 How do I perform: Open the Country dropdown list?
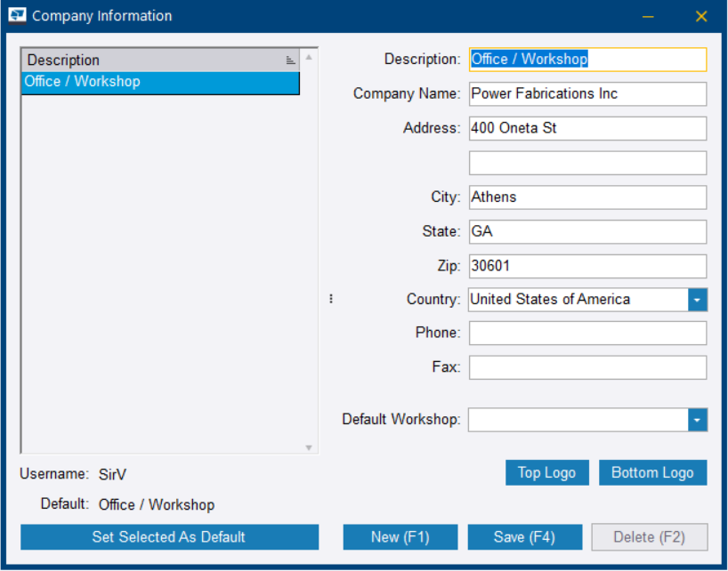pyautogui.click(x=697, y=300)
